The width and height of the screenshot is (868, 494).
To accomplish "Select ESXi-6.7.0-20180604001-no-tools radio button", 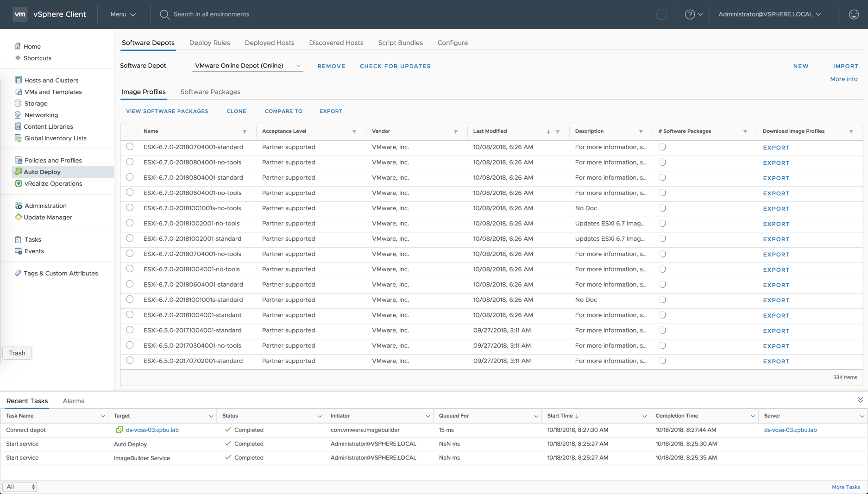I will 130,193.
